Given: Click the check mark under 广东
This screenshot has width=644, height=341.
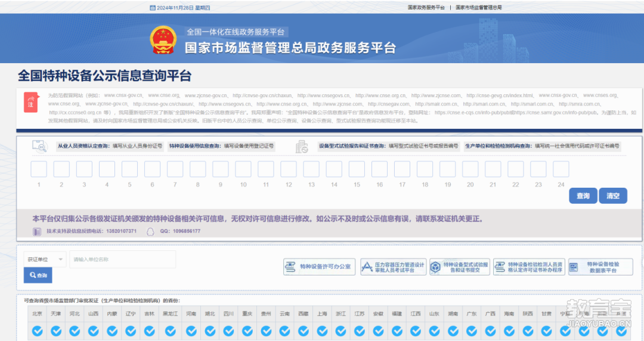Looking at the screenshot, I should point(472,331).
